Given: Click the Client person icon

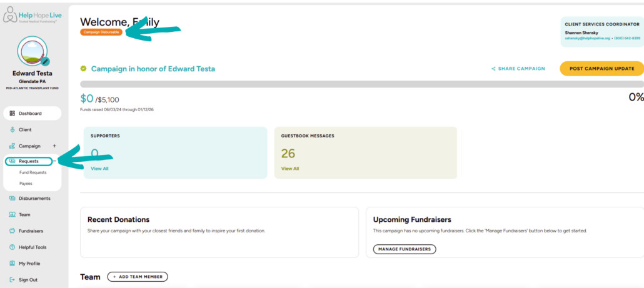Looking at the screenshot, I should (13, 130).
